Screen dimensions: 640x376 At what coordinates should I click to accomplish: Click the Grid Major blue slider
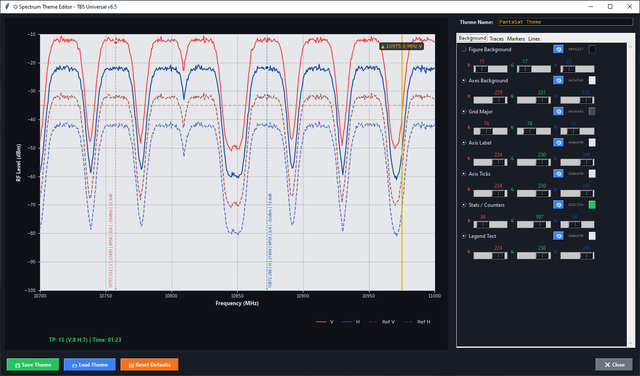577,131
